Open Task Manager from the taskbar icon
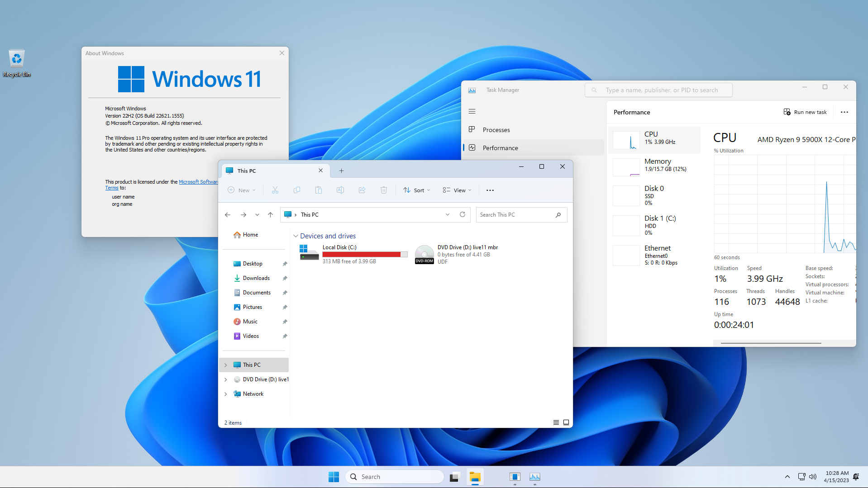868x488 pixels. coord(534,477)
